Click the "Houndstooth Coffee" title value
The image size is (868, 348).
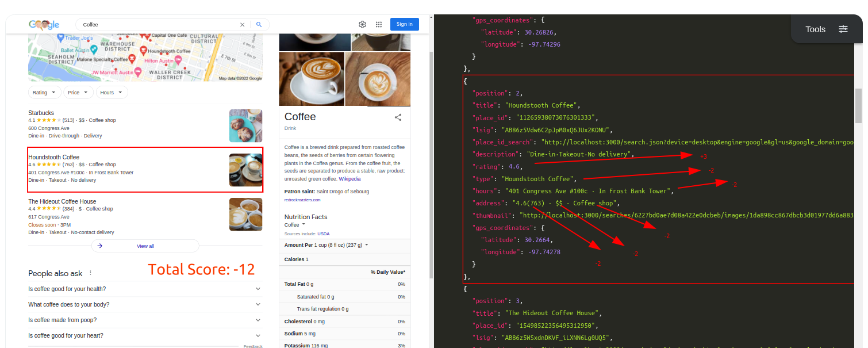pyautogui.click(x=542, y=105)
